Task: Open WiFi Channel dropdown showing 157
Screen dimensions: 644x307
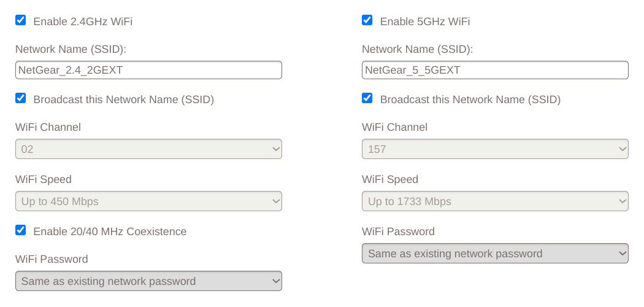Action: coord(495,149)
